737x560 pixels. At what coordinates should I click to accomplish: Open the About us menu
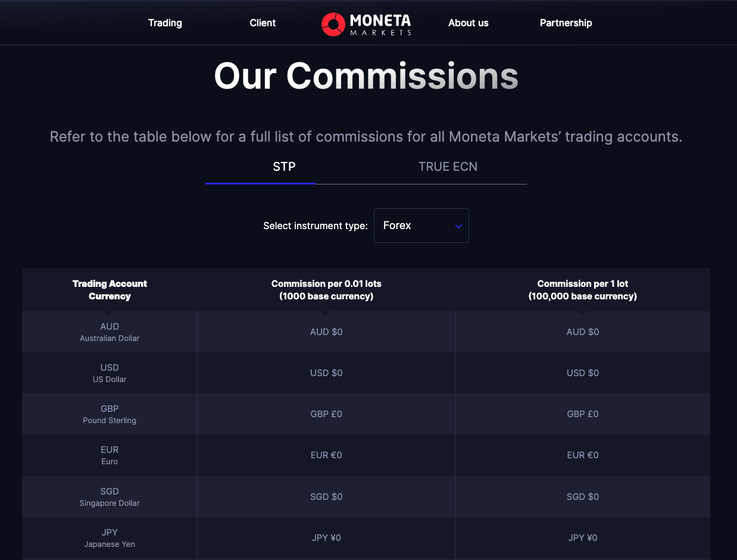pos(468,23)
